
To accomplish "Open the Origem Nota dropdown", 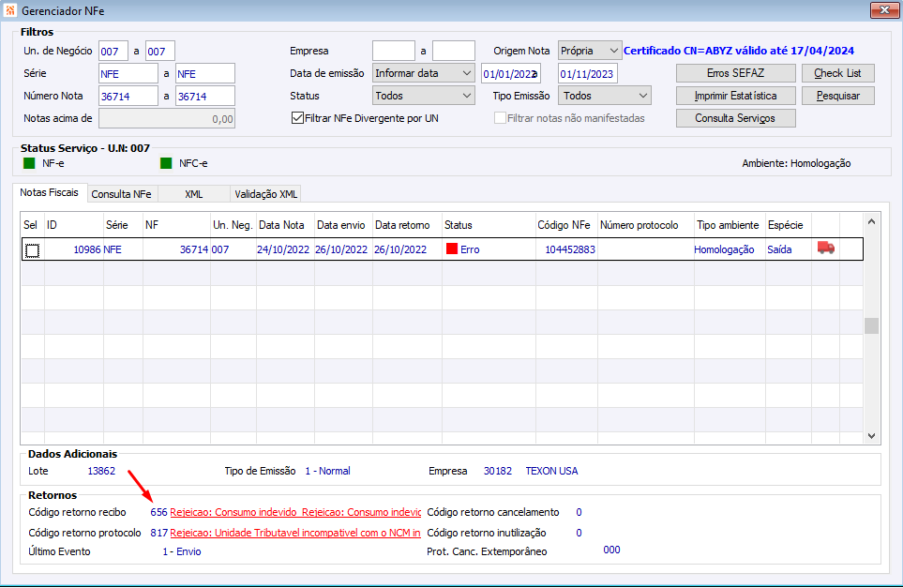I will point(590,51).
